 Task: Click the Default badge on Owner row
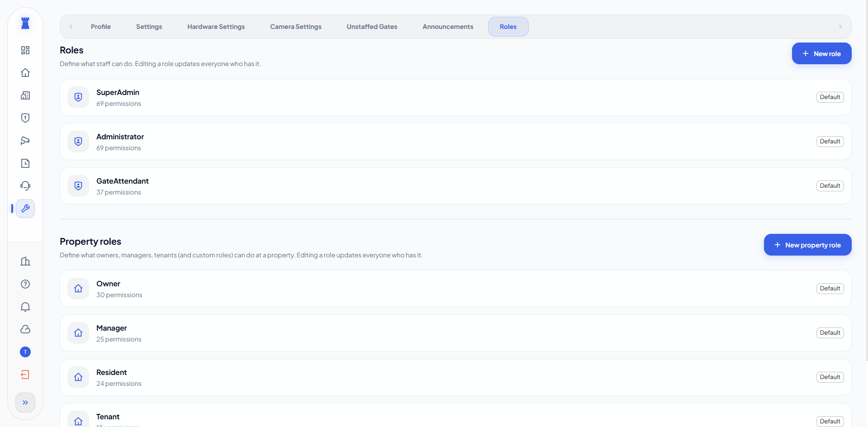830,289
